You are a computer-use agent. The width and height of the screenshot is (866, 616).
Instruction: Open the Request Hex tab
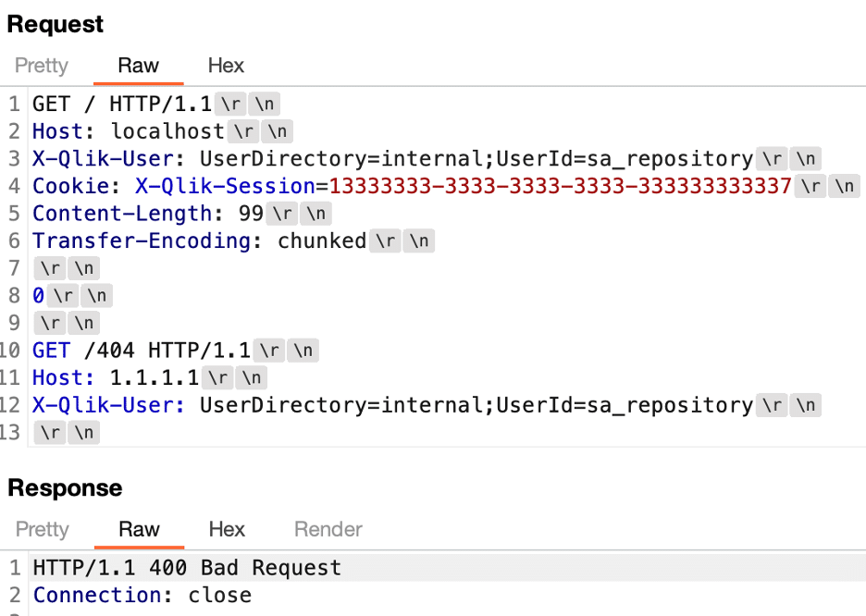tap(226, 66)
